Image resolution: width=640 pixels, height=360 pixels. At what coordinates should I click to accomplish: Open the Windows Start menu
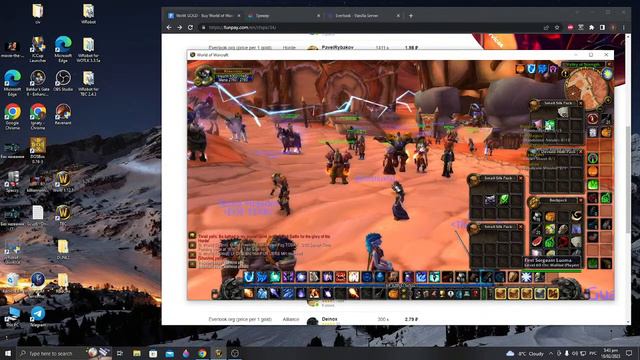click(x=8, y=353)
